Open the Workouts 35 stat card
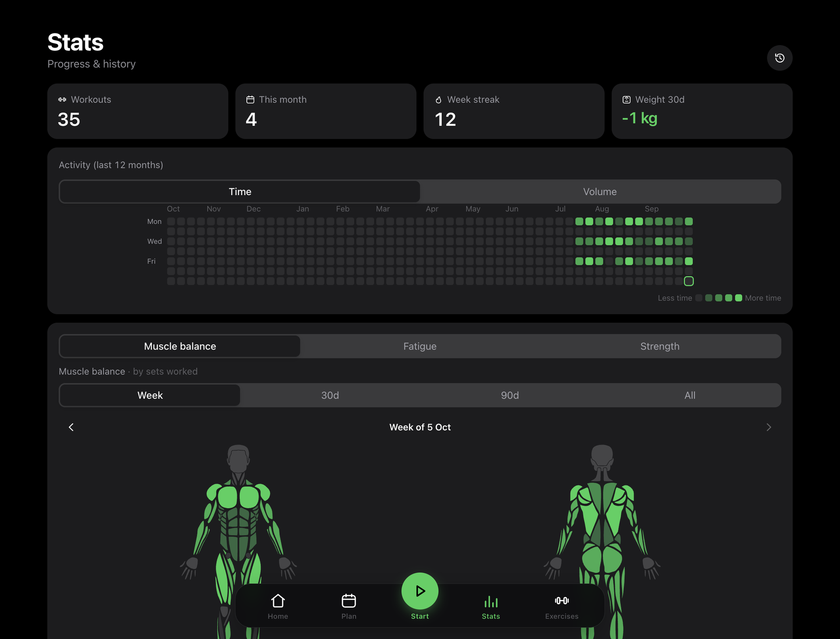 [x=138, y=111]
